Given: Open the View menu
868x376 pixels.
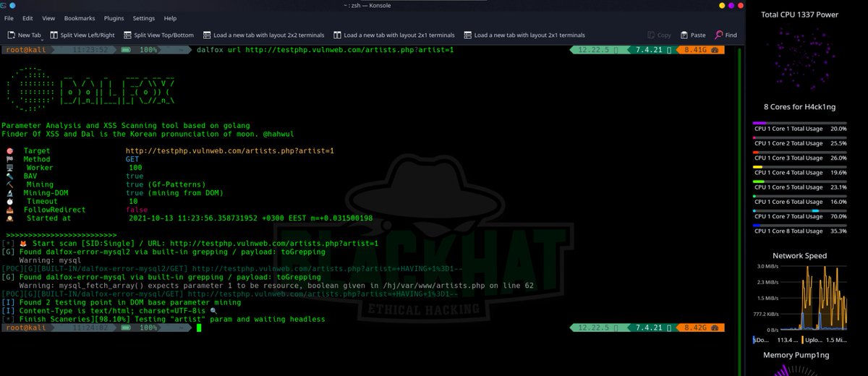Looking at the screenshot, I should (x=48, y=18).
